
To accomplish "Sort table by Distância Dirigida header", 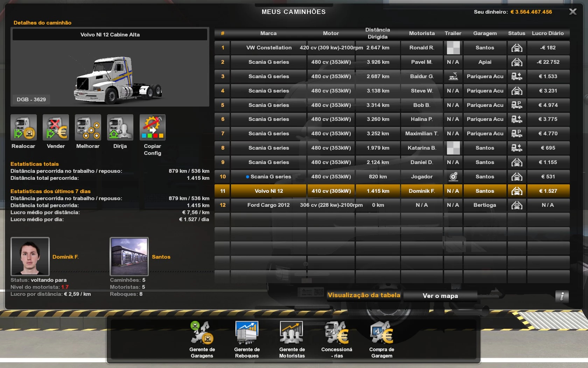I will pos(377,33).
